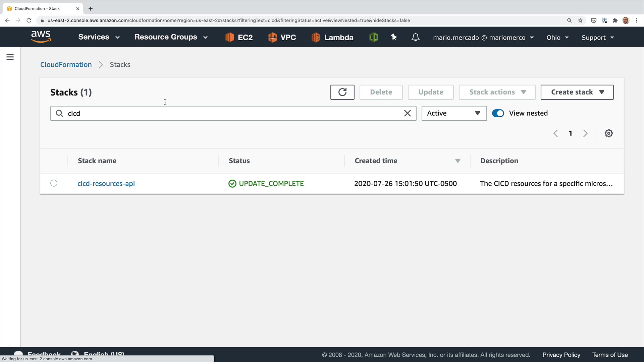Viewport: 644px width, 362px height.
Task: Clear the cicd search filter
Action: click(407, 113)
